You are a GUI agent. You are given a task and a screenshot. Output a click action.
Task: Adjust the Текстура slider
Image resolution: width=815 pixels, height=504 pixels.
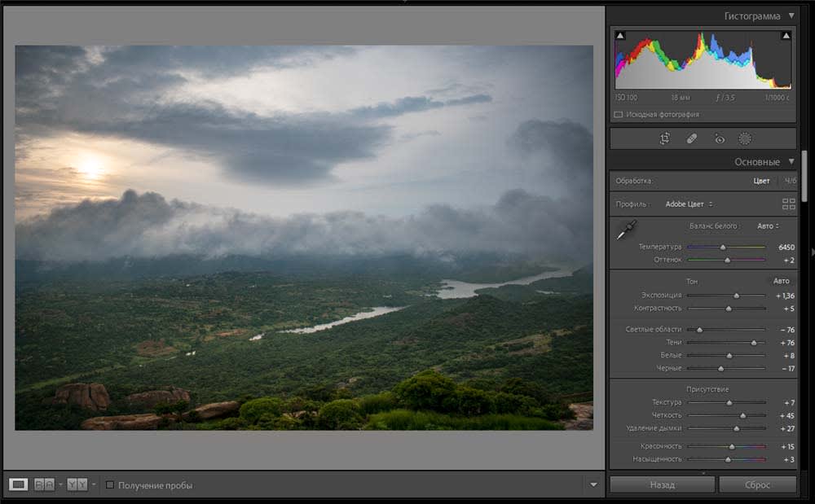[729, 403]
